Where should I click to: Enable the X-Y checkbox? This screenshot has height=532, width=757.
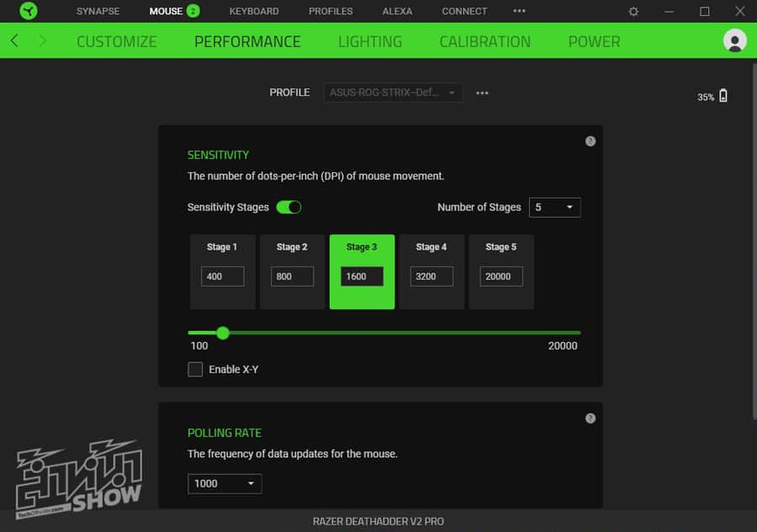tap(195, 369)
